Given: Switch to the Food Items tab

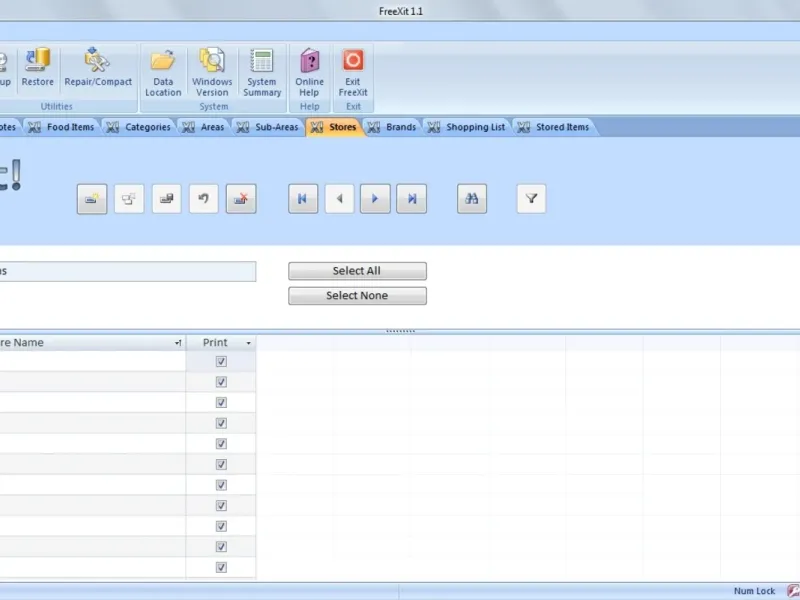Looking at the screenshot, I should point(61,127).
